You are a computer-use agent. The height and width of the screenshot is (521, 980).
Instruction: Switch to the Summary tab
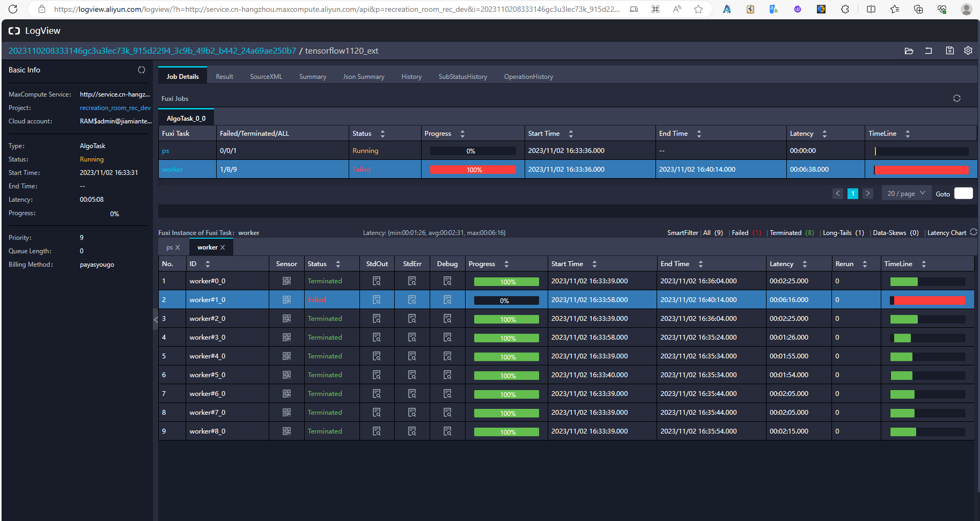click(313, 77)
